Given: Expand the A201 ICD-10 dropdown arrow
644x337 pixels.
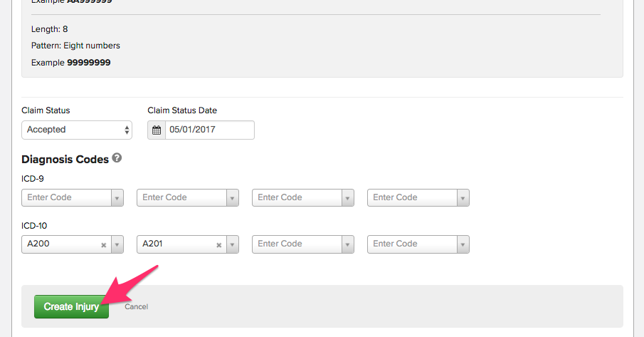Looking at the screenshot, I should [233, 244].
